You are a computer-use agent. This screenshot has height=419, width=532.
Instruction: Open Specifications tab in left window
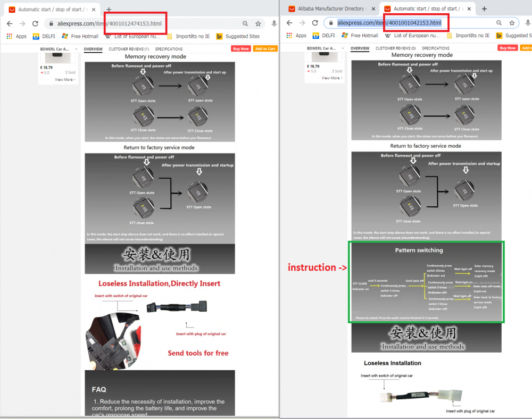[x=169, y=49]
